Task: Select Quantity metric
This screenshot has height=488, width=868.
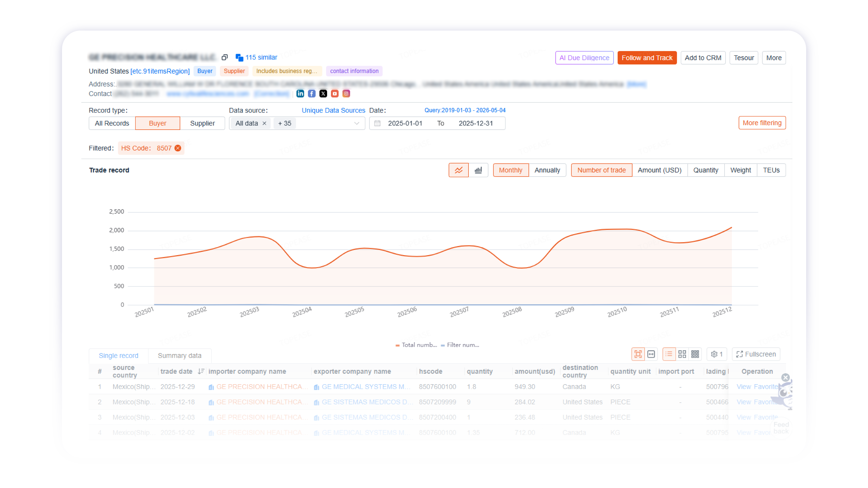Action: 706,170
